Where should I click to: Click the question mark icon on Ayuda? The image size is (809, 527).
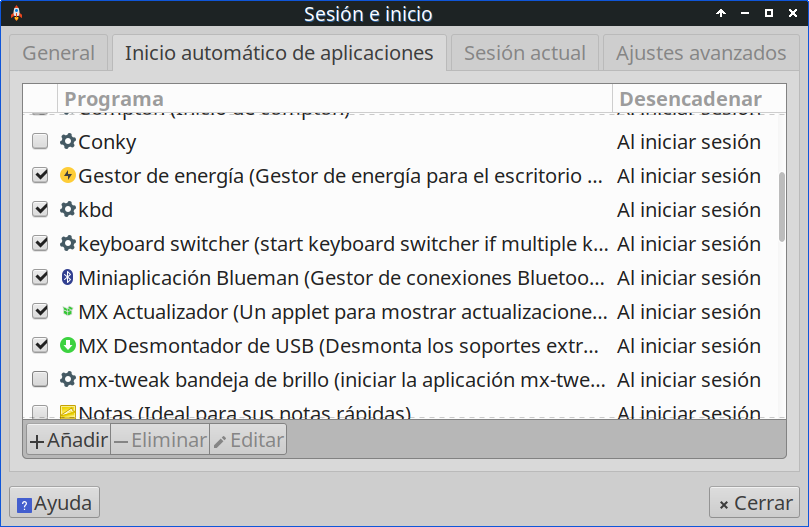tap(24, 505)
